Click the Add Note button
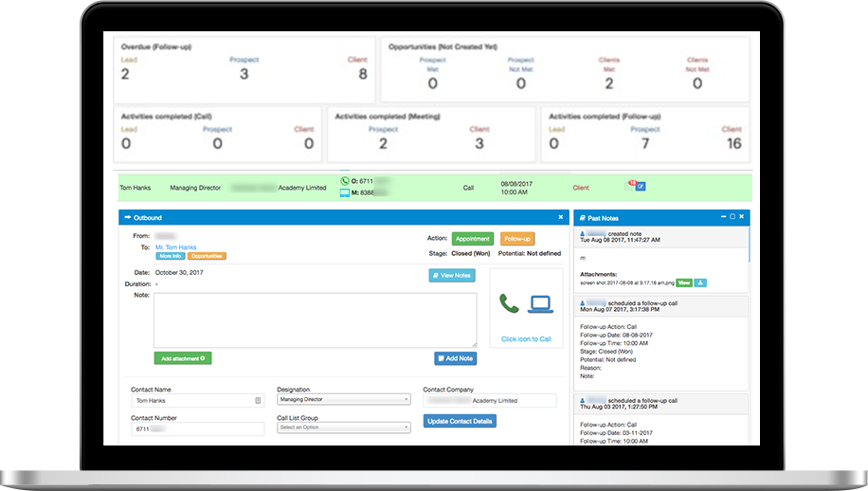Screen dimensions: 868x491 tap(455, 358)
